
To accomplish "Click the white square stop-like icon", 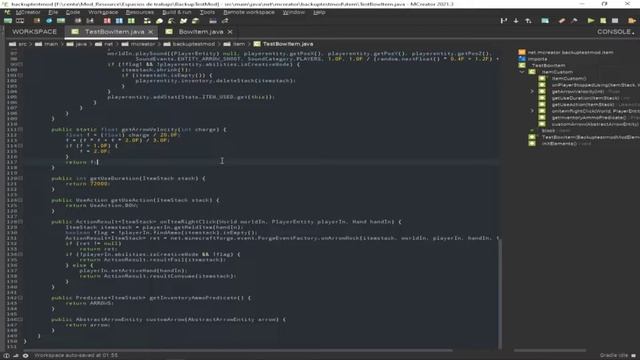I will pos(615,20).
